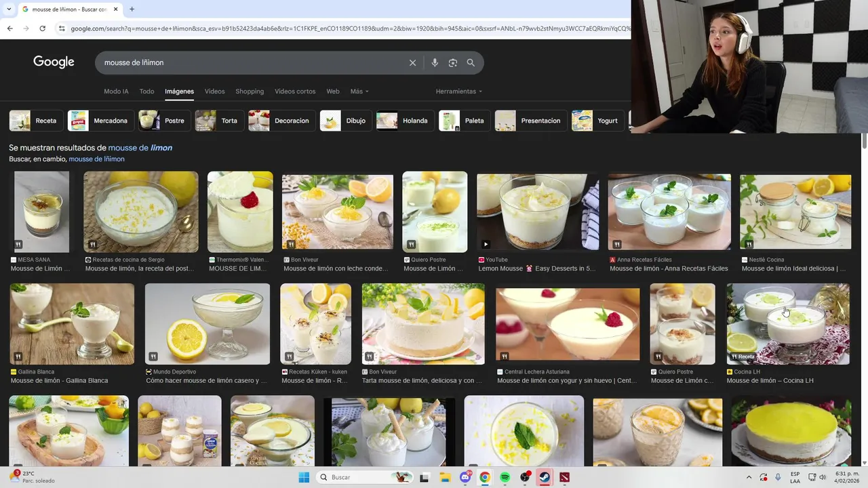This screenshot has width=868, height=488.
Task: Click the microphone icon in system tray
Action: click(778, 477)
